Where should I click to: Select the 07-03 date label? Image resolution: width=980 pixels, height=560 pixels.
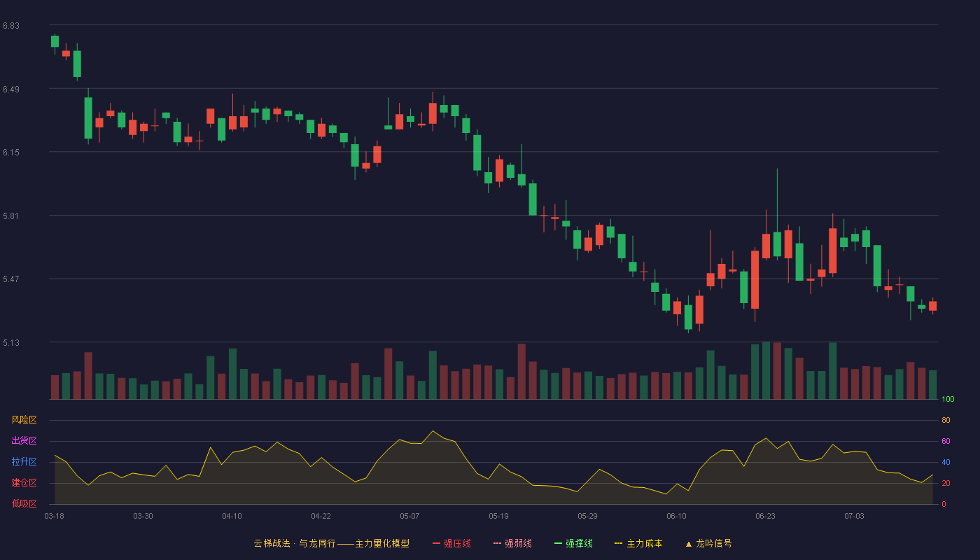[x=854, y=516]
